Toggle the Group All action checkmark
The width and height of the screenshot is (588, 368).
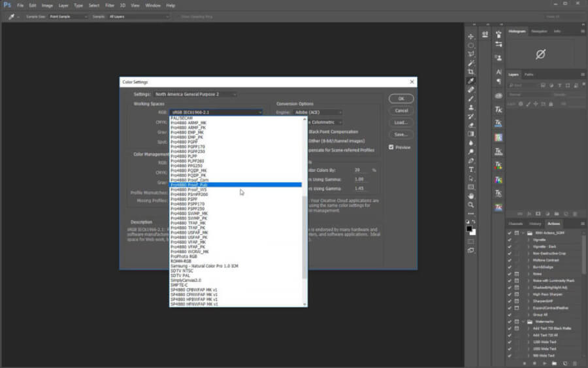coord(509,315)
